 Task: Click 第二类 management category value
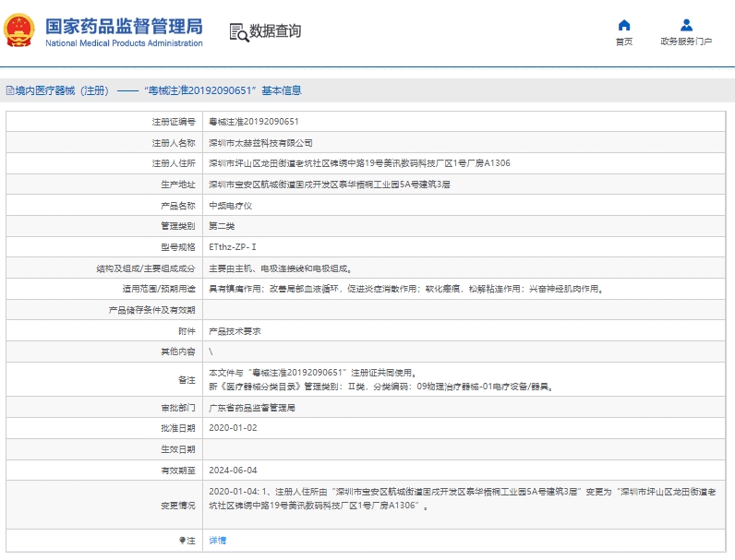click(x=222, y=226)
